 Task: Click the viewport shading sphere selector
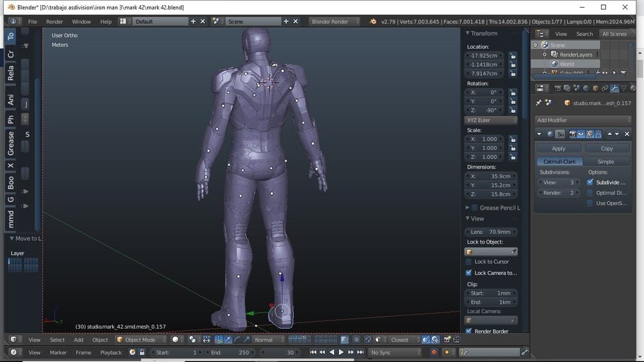177,340
